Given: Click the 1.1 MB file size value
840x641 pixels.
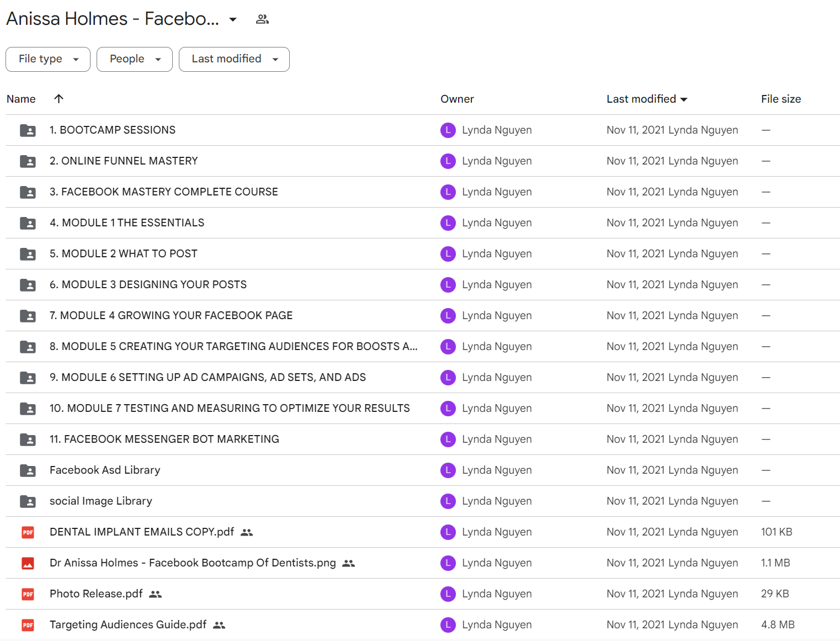Looking at the screenshot, I should (x=775, y=563).
